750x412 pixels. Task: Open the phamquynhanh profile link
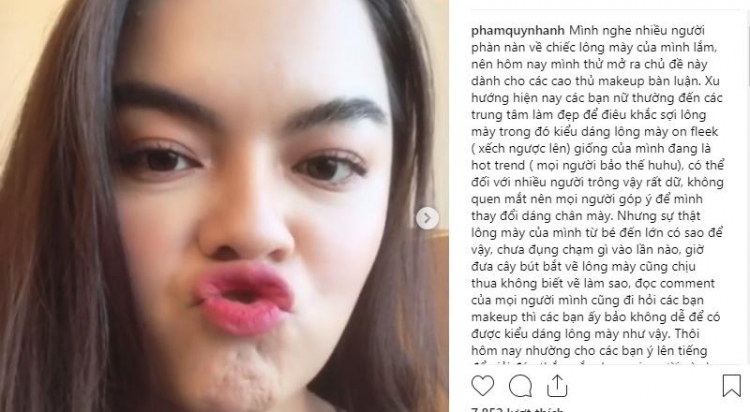518,31
